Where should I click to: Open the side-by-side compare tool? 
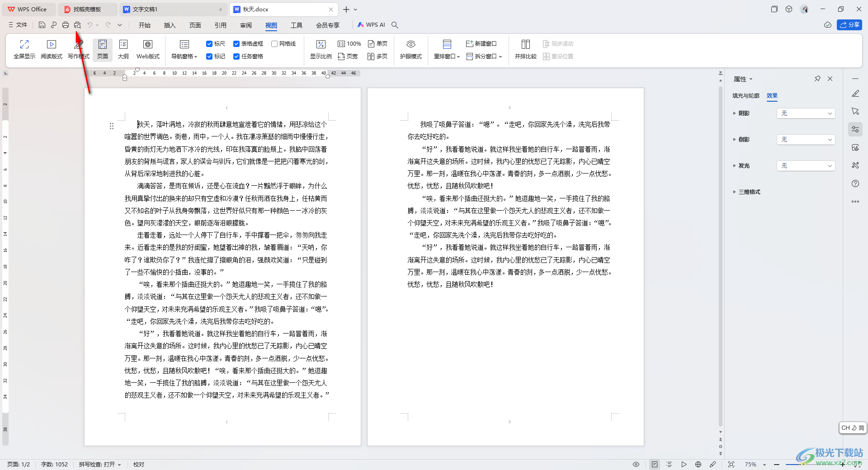pyautogui.click(x=525, y=50)
